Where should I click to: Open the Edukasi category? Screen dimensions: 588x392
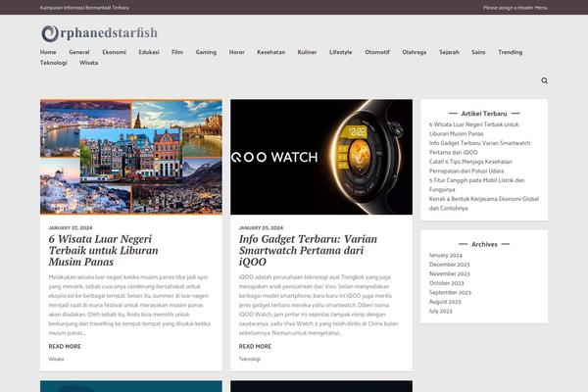pos(149,52)
